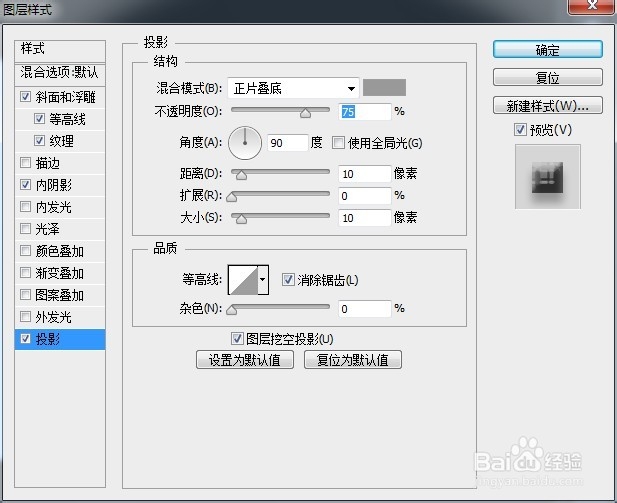617x503 pixels.
Task: Enable the 颜色叠加 checkbox
Action: 26,251
